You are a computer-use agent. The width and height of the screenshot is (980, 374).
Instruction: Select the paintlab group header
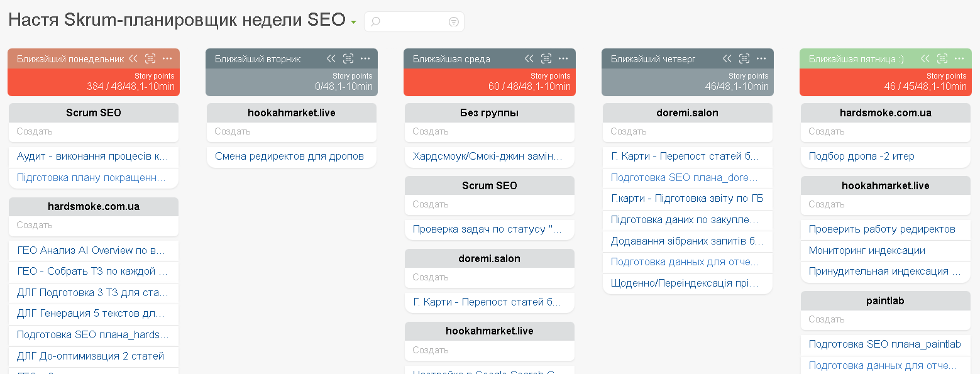[x=886, y=300]
